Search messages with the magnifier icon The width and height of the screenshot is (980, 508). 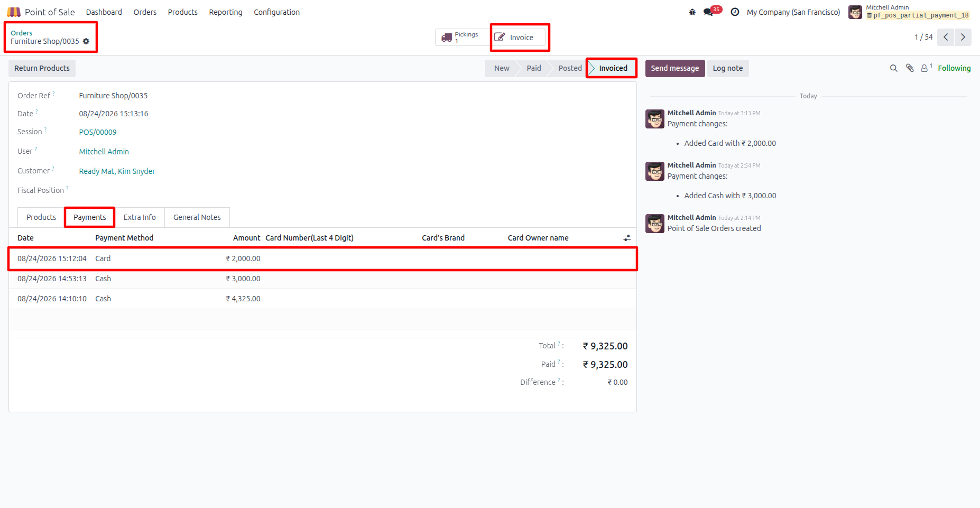893,68
